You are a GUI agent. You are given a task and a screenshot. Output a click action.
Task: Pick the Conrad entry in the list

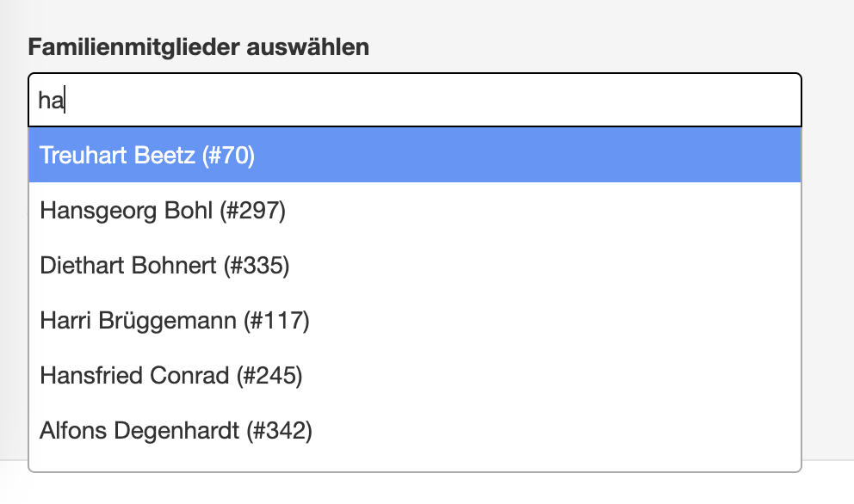tap(171, 375)
